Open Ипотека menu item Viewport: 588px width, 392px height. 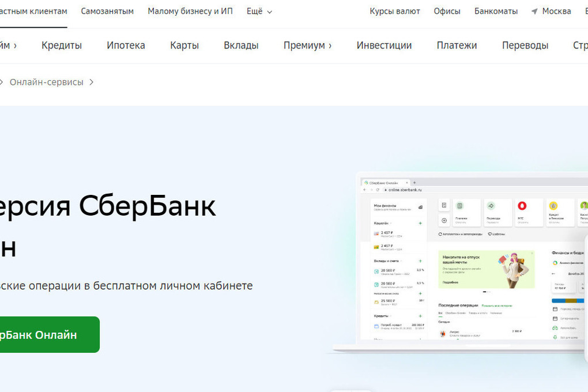click(x=126, y=46)
